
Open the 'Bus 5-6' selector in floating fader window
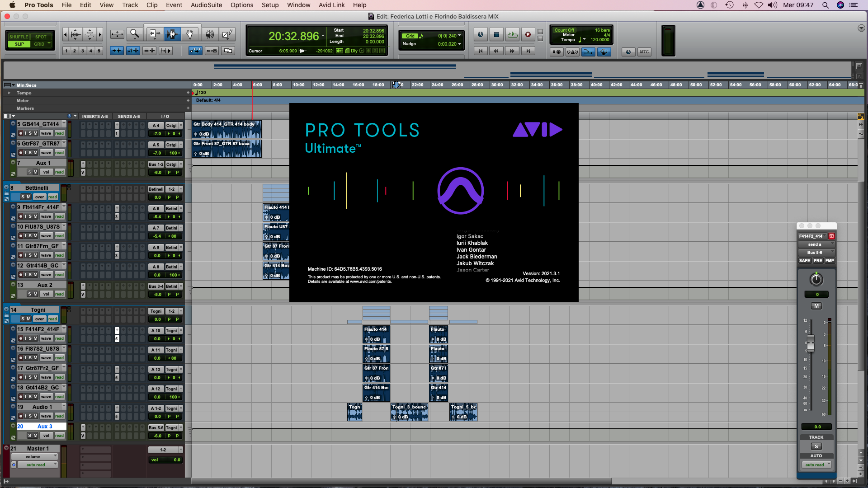(x=816, y=253)
